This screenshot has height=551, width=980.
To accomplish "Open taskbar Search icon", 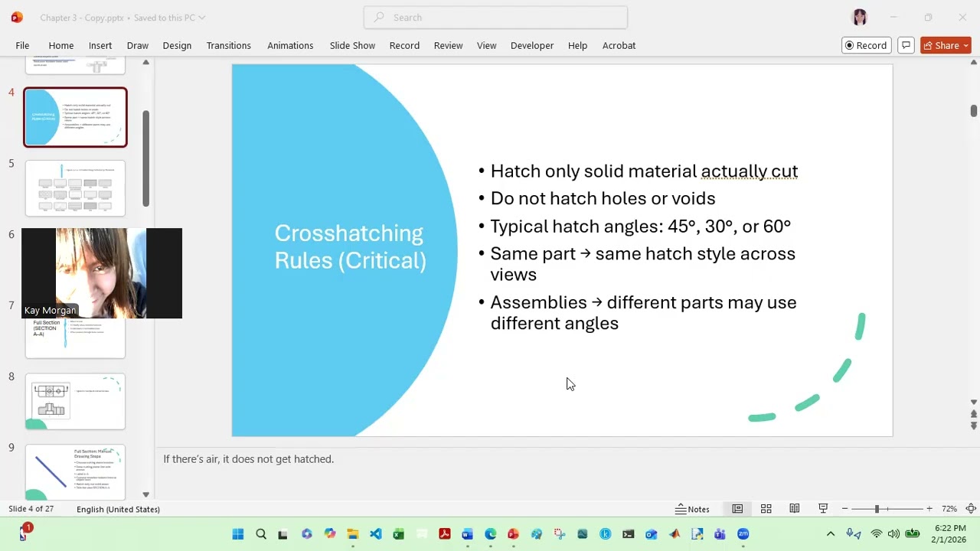I will pyautogui.click(x=261, y=534).
